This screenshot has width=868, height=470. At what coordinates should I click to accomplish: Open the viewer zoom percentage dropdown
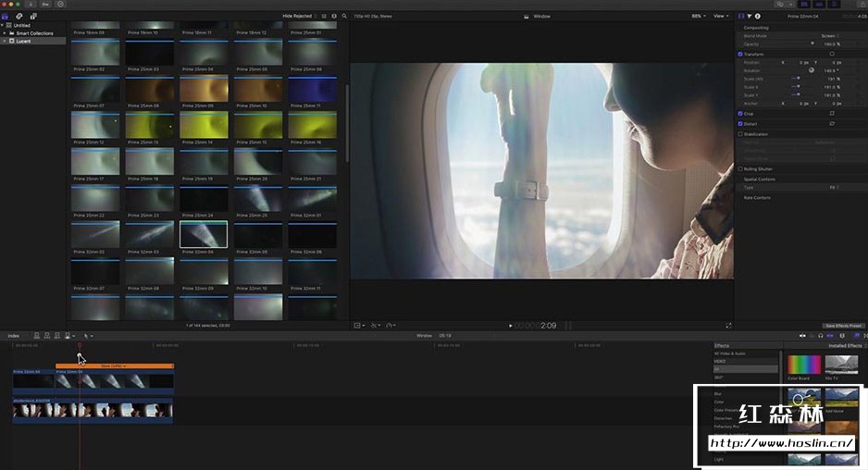pos(699,16)
